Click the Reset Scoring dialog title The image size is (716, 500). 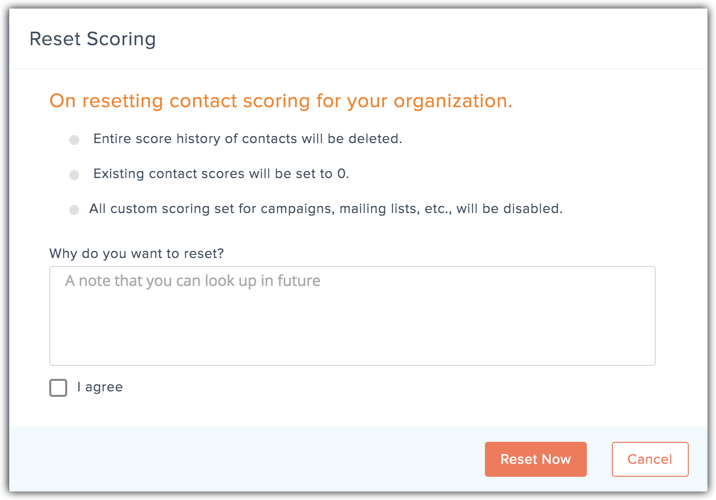[93, 39]
